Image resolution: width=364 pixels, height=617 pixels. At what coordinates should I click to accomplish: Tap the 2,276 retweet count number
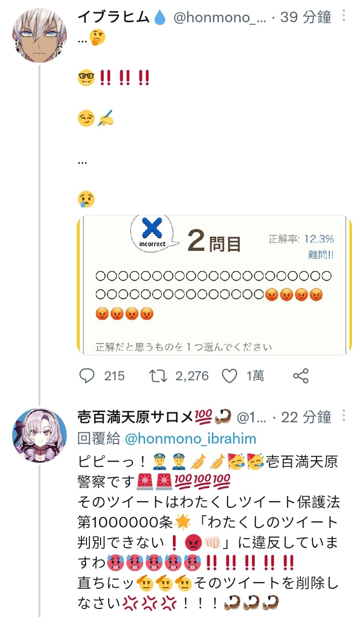tap(192, 376)
